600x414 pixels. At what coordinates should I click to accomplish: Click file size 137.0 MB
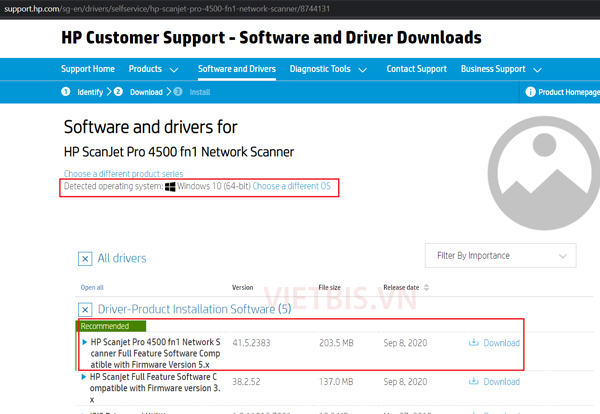pyautogui.click(x=336, y=382)
